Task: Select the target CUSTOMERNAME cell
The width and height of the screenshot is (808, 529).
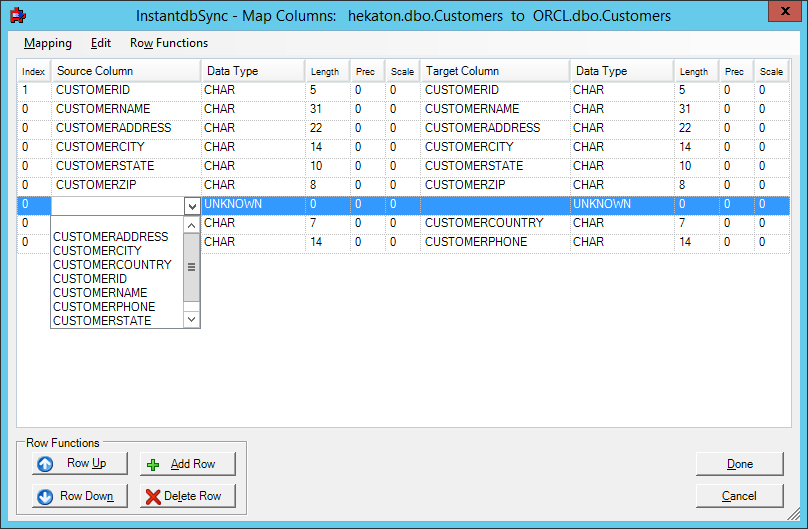Action: click(x=495, y=109)
